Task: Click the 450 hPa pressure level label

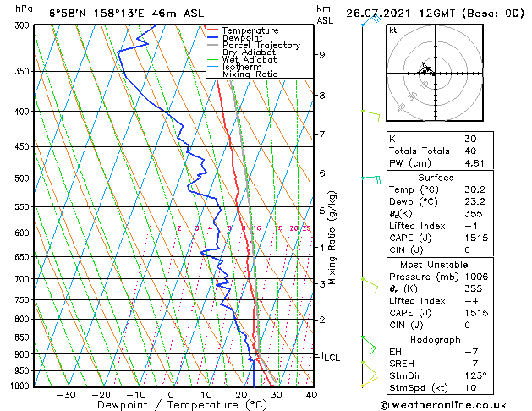Action: pos(24,147)
